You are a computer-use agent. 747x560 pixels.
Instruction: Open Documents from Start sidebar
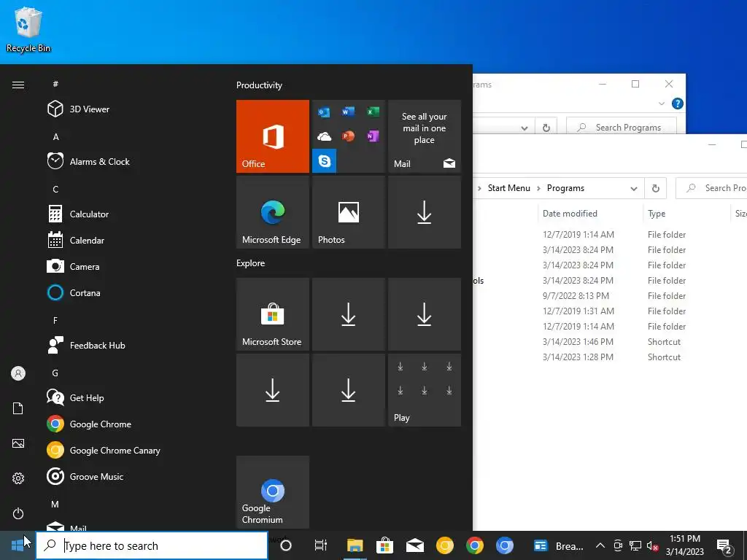coord(18,408)
